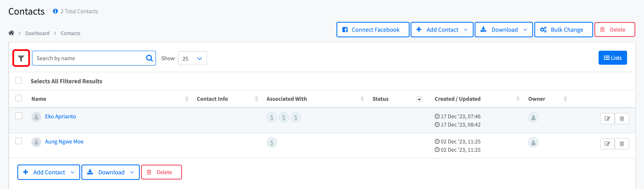Toggle the header select-all checkbox beside Name

point(19,98)
